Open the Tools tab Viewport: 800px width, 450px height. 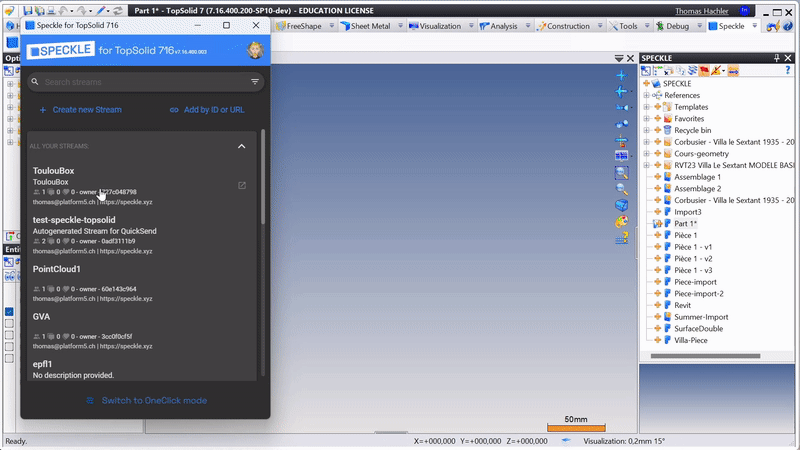point(623,26)
